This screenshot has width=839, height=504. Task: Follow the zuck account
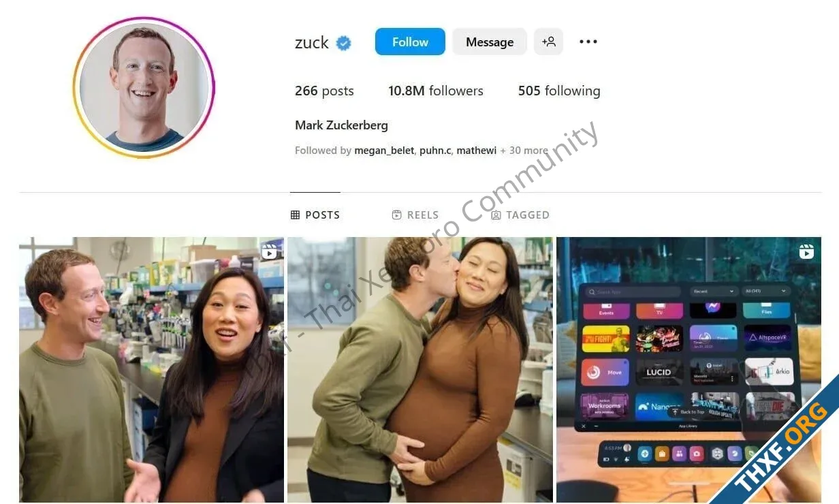pyautogui.click(x=410, y=42)
